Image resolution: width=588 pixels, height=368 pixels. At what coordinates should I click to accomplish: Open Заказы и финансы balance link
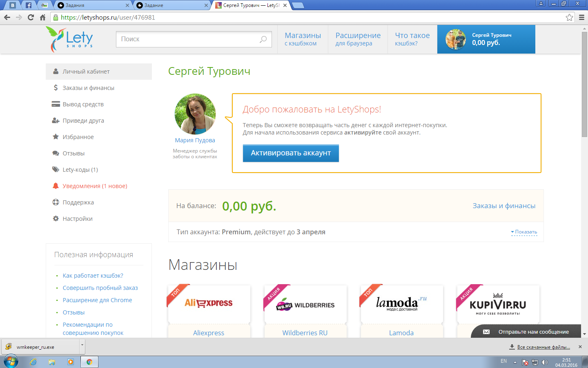click(504, 206)
